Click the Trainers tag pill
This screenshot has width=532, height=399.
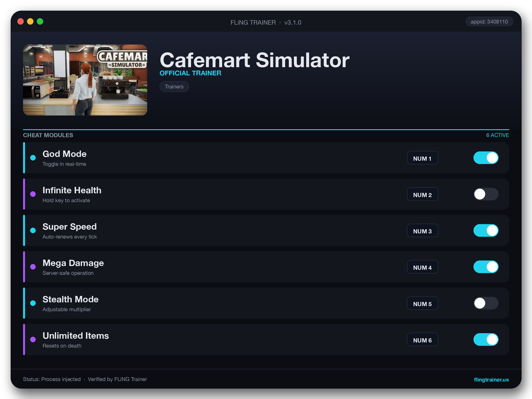pyautogui.click(x=174, y=87)
